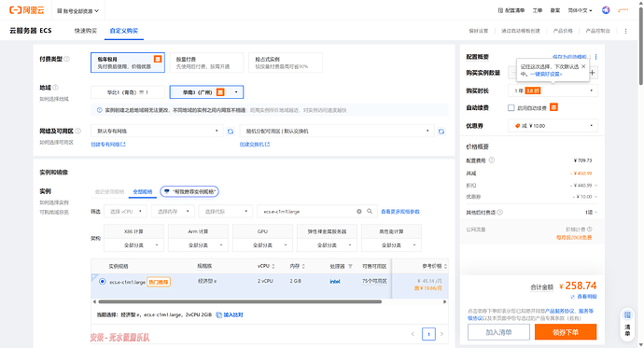Select region 华北1（青岛）
This screenshot has height=348, width=644.
pyautogui.click(x=128, y=92)
